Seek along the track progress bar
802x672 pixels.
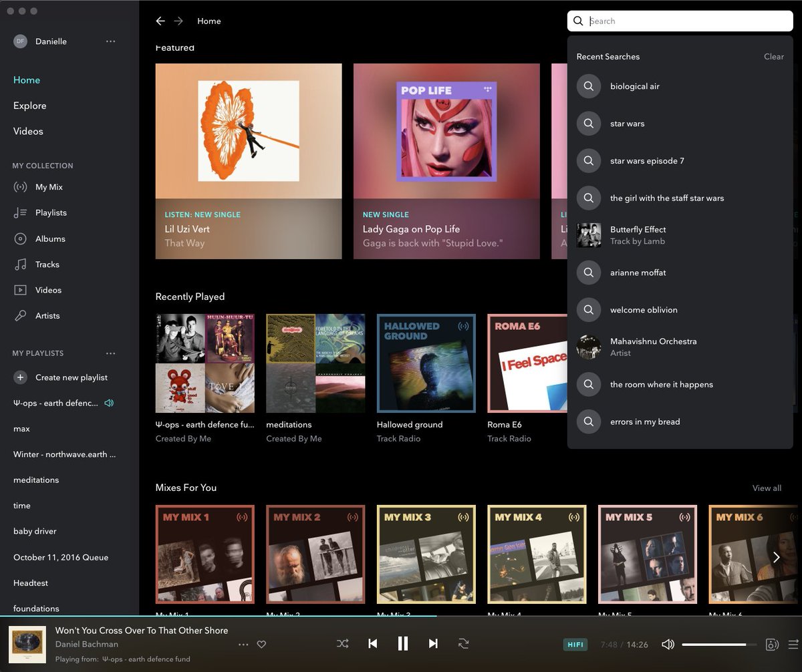click(401, 616)
